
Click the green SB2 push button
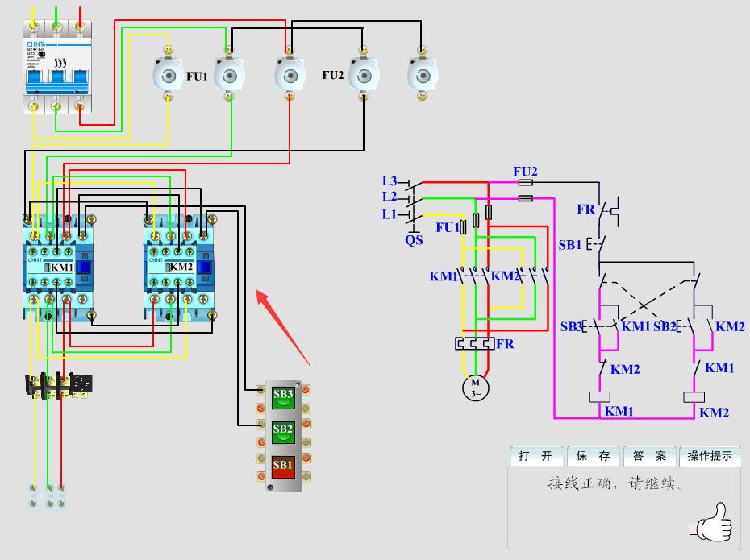point(283,432)
